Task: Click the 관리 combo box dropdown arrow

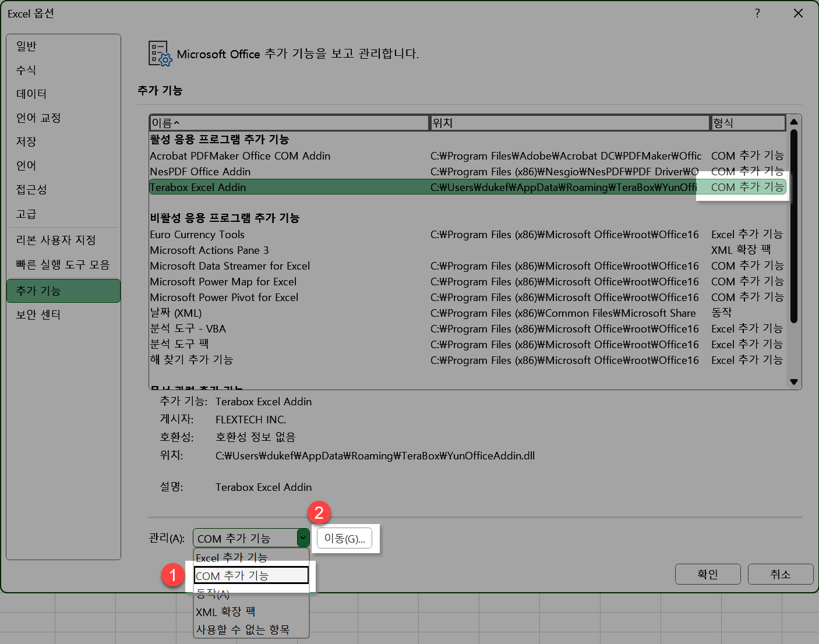Action: pyautogui.click(x=303, y=538)
